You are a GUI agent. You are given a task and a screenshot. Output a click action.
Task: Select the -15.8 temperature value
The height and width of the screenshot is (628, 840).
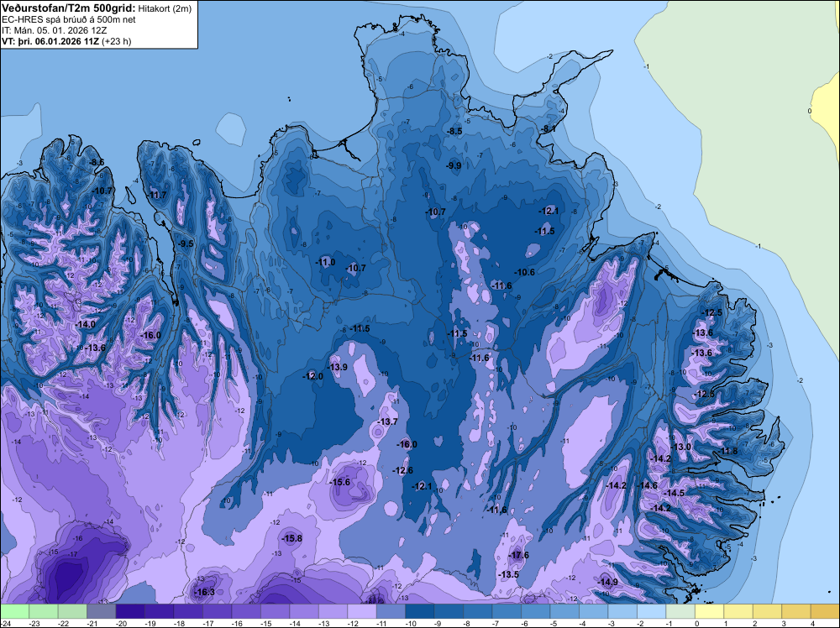point(292,539)
